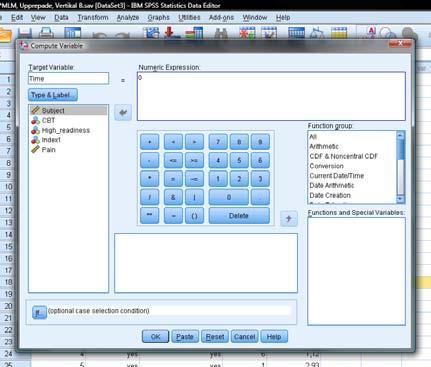This screenshot has height=367, width=431.
Task: Click the Find binoculars toolbar icon
Action: 220,33
